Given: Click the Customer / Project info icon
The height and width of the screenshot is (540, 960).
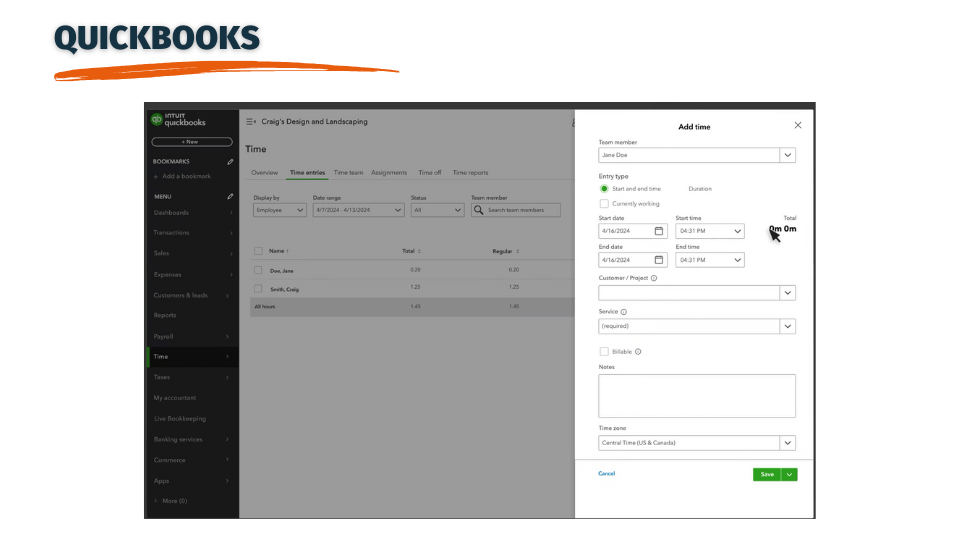Looking at the screenshot, I should coord(654,278).
